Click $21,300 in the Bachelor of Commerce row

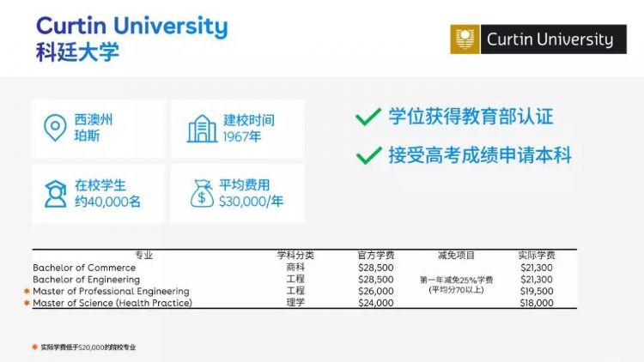pos(537,268)
